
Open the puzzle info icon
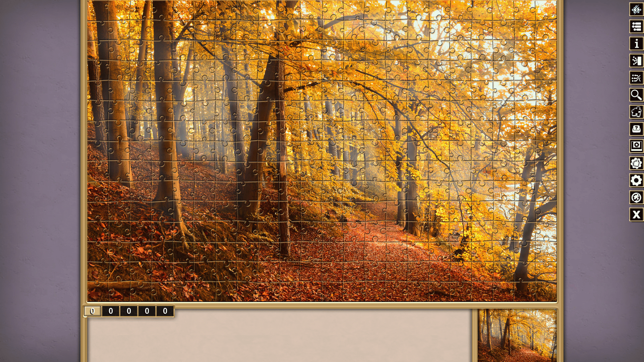click(x=636, y=44)
